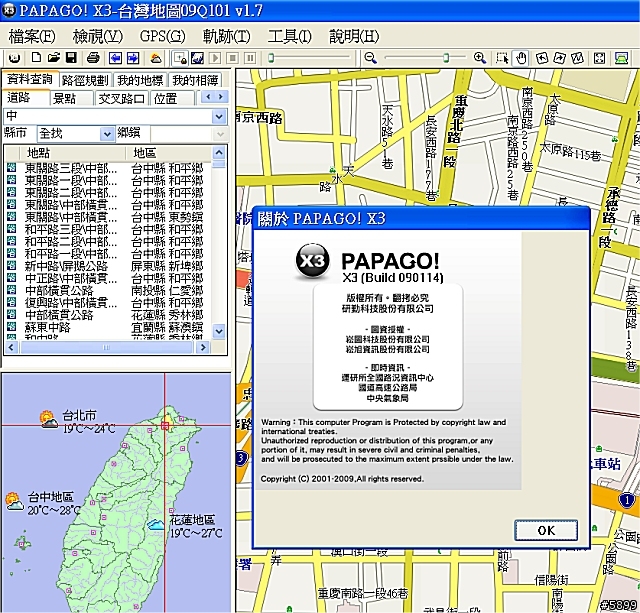Print the map with the printer icon

point(93,58)
